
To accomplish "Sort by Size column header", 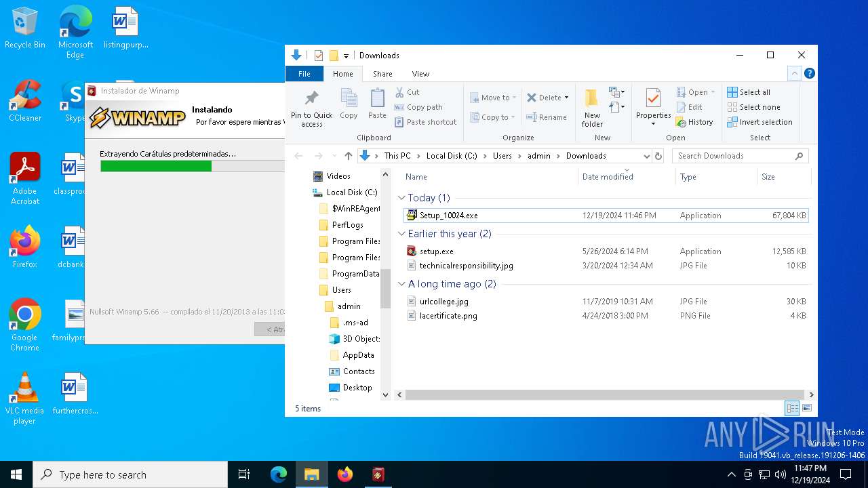I will [783, 177].
